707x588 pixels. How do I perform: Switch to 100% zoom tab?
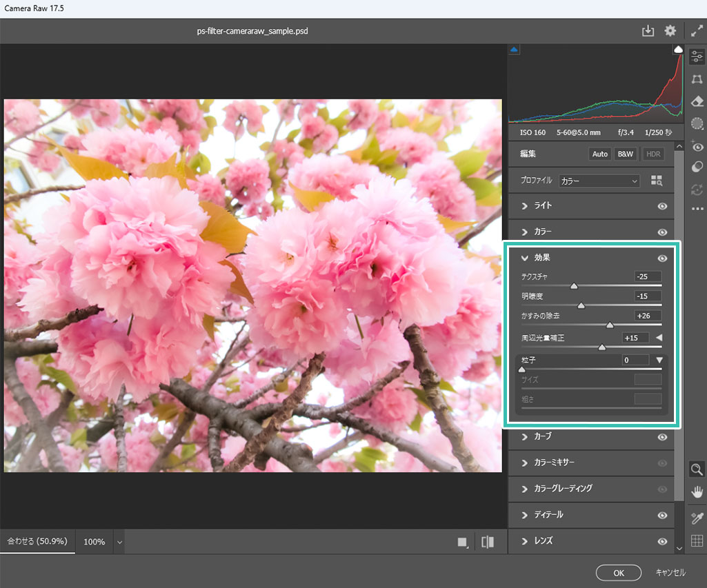tap(94, 542)
